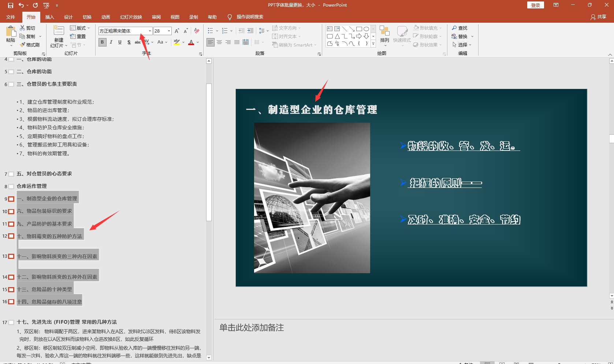Image resolution: width=614 pixels, height=364 pixels.
Task: Click the 重置 reset button
Action: (78, 37)
